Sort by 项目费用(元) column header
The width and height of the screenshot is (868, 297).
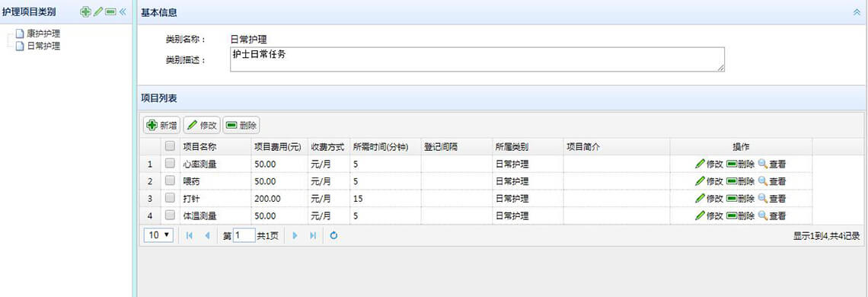279,147
